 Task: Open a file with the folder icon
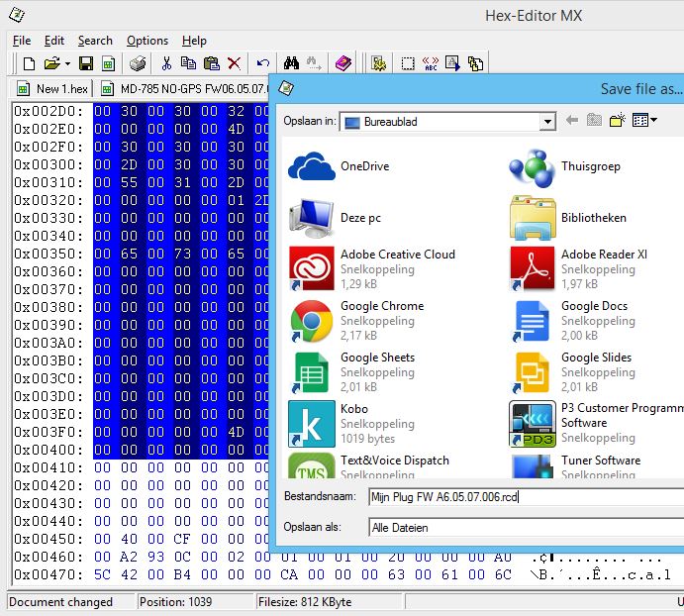point(52,63)
